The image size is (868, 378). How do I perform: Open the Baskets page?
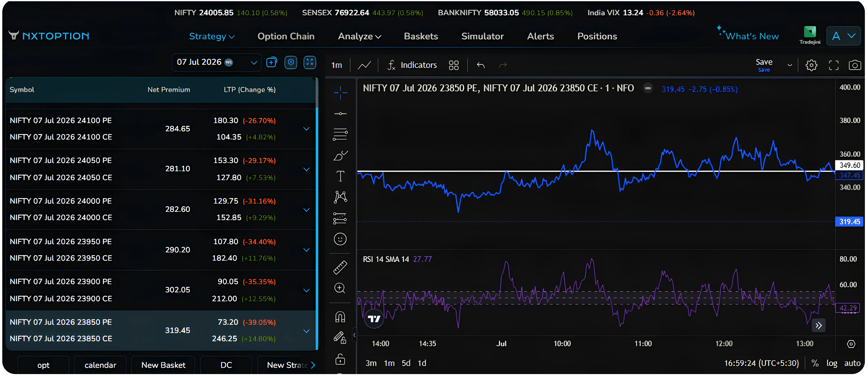pyautogui.click(x=421, y=36)
